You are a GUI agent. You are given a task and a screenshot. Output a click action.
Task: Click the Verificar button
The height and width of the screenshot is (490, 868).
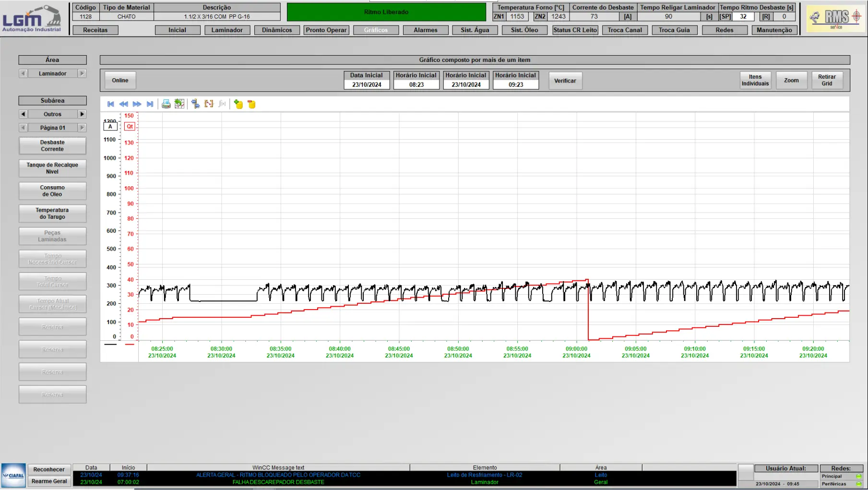click(x=565, y=80)
